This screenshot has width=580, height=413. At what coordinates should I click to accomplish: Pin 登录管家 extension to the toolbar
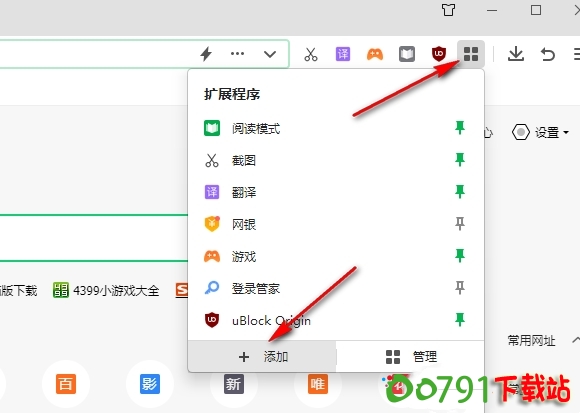[460, 288]
